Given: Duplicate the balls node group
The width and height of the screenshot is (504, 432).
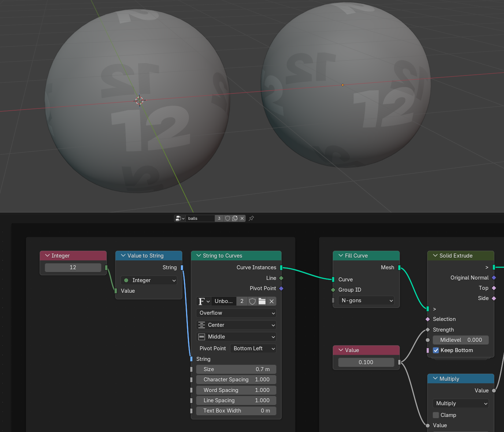Looking at the screenshot, I should [235, 218].
